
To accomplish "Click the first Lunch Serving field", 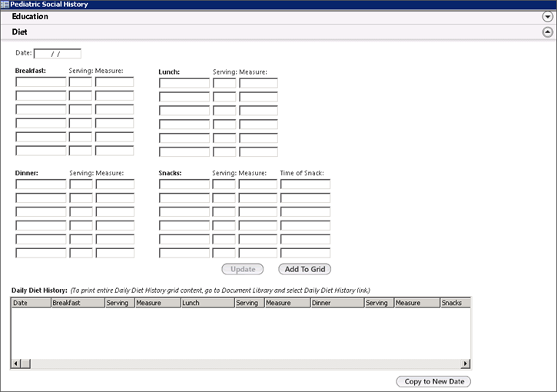I will click(x=224, y=82).
